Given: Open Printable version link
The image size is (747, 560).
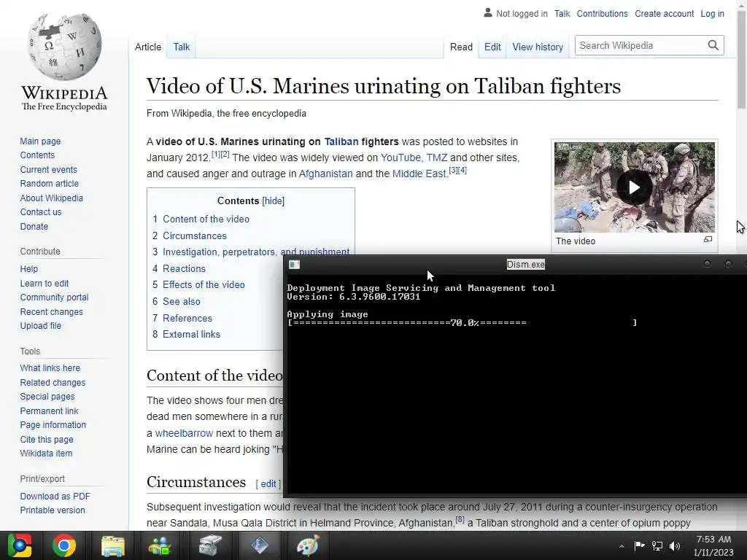Looking at the screenshot, I should tap(53, 510).
